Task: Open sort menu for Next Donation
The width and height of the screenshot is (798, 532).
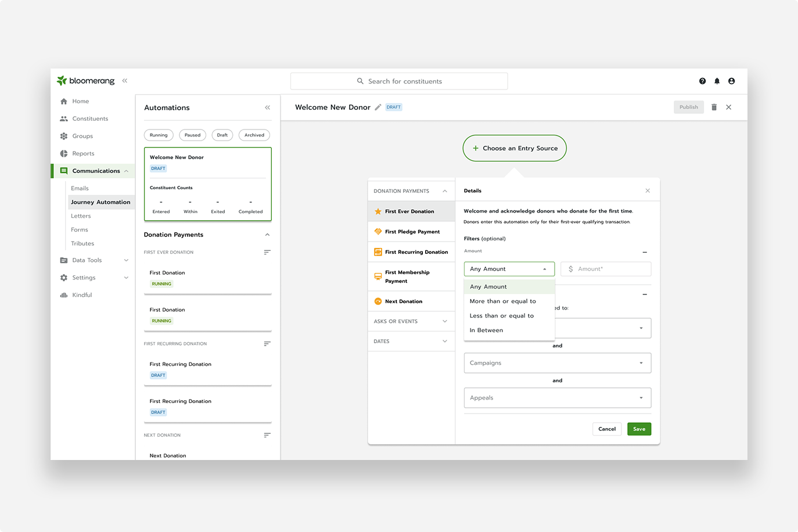Action: click(x=267, y=435)
